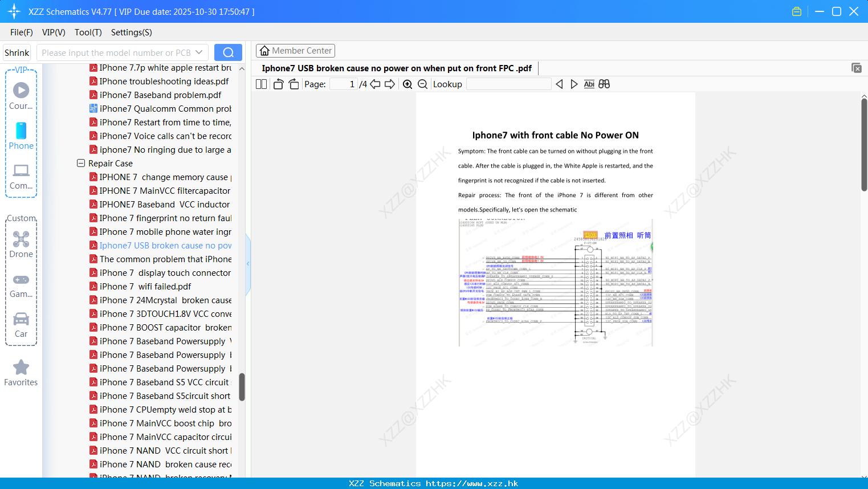
Task: Open the Drone category
Action: 21,244
